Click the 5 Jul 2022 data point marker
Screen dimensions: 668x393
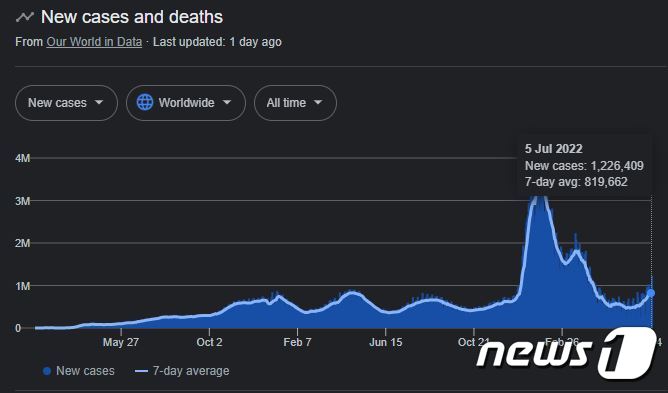point(651,293)
